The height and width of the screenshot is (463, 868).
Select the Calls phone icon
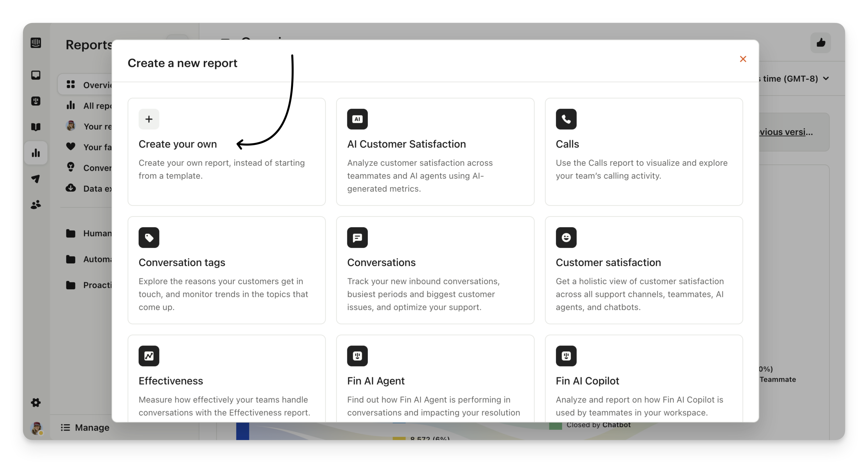(x=566, y=119)
